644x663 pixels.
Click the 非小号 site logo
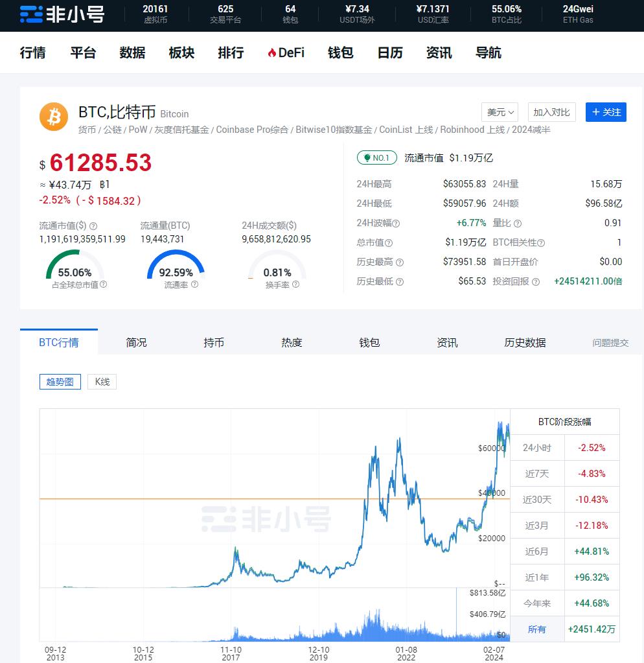pyautogui.click(x=62, y=14)
